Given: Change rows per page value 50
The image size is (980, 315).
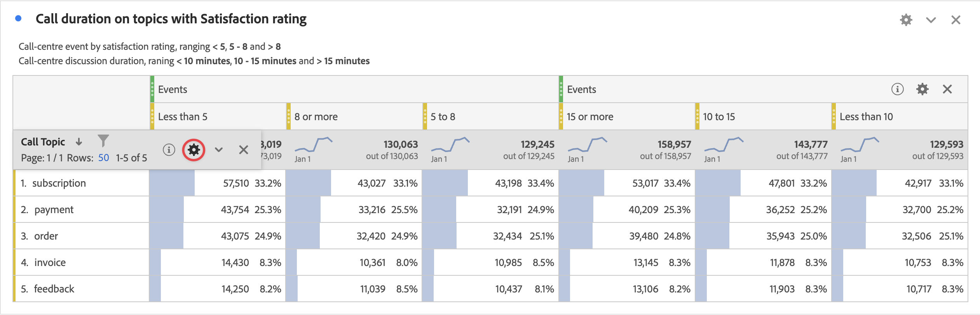Looking at the screenshot, I should 103,158.
